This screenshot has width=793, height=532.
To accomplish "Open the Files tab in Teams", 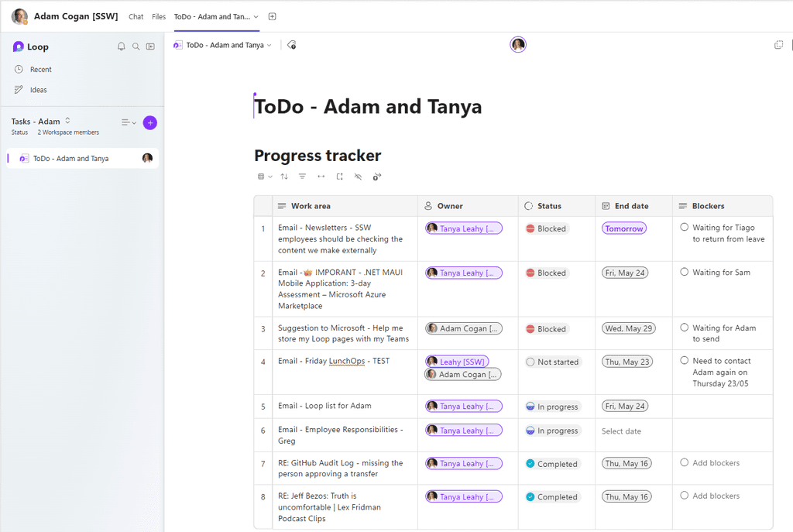I will (159, 15).
